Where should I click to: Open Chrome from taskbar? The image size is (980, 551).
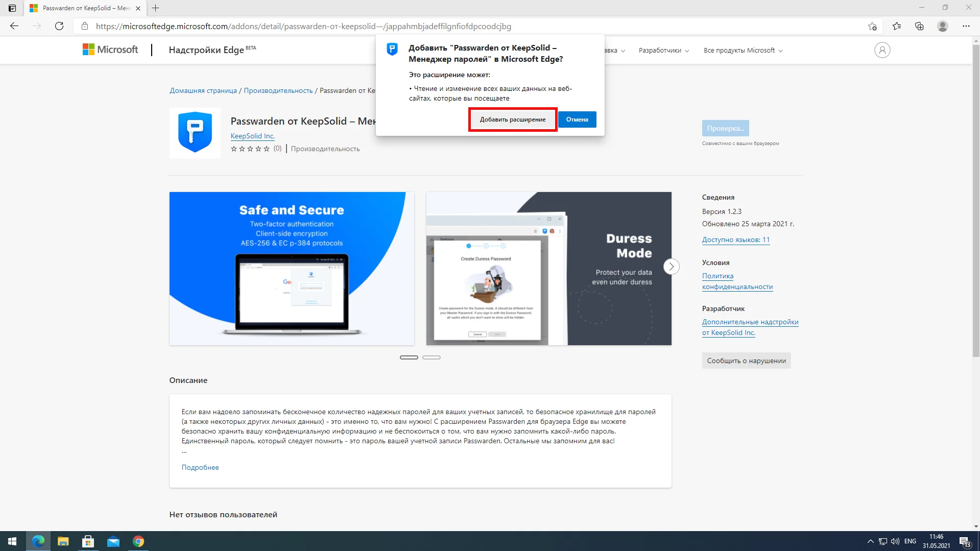pos(138,541)
